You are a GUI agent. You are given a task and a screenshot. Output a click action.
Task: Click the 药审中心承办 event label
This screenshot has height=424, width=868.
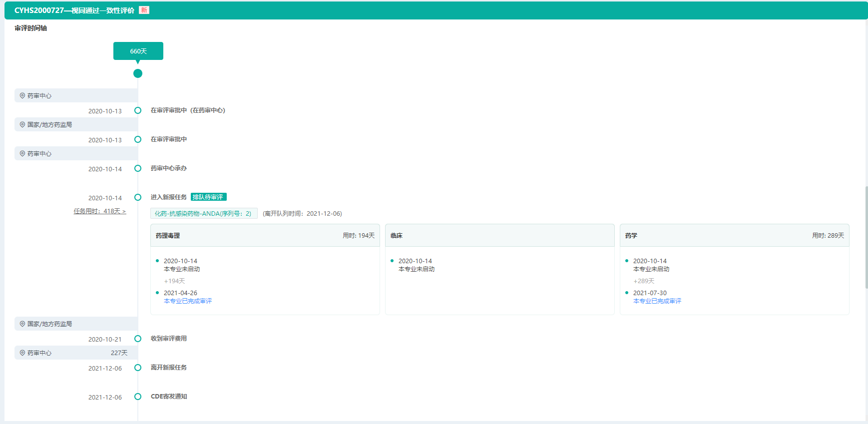[169, 168]
